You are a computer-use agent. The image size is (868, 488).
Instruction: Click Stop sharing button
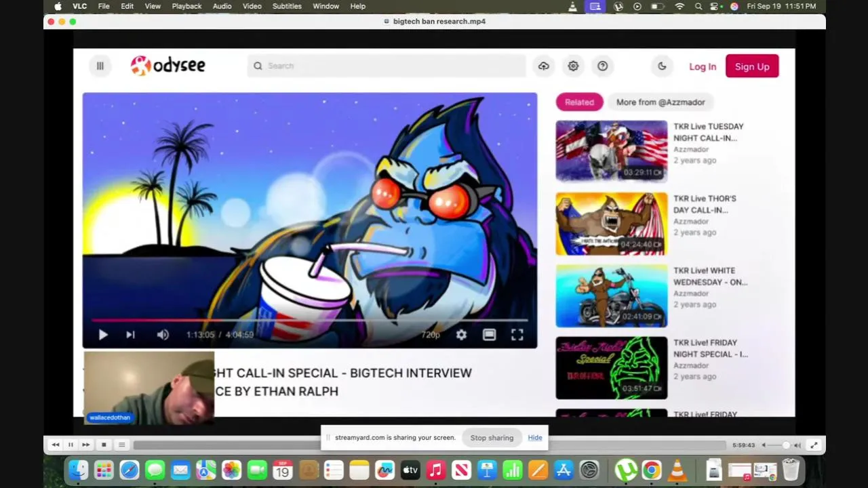coord(492,438)
